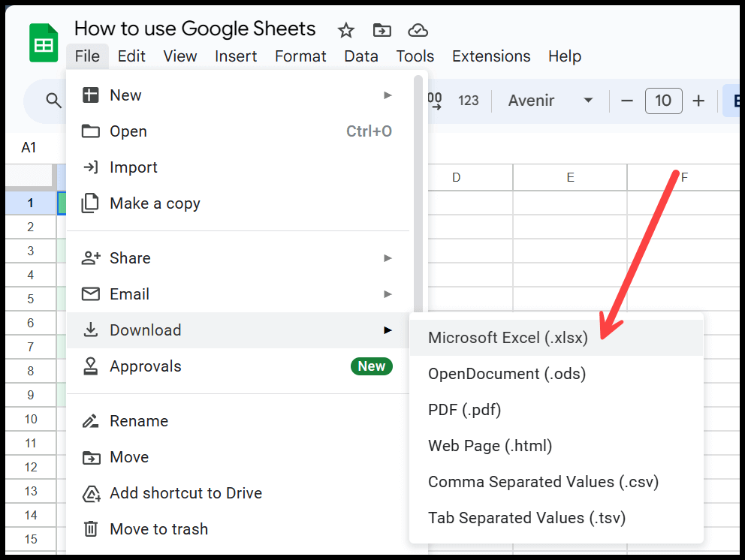
Task: Click the Move to trash bin icon
Action: pos(90,528)
